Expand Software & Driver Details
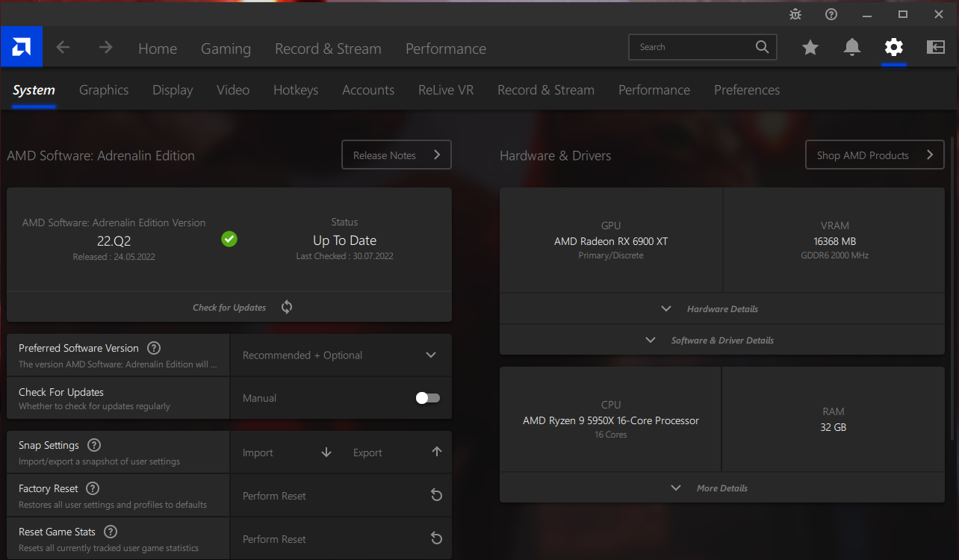Image resolution: width=959 pixels, height=560 pixels. click(x=721, y=340)
